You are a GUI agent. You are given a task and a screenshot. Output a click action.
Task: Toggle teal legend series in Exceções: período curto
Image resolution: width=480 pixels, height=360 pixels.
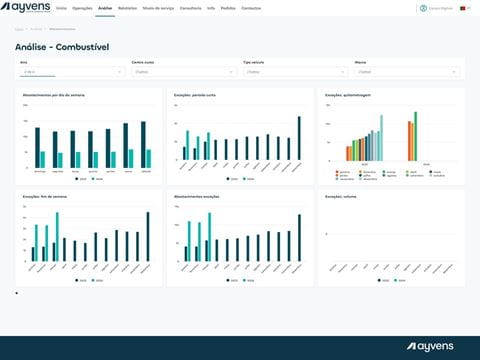245,179
